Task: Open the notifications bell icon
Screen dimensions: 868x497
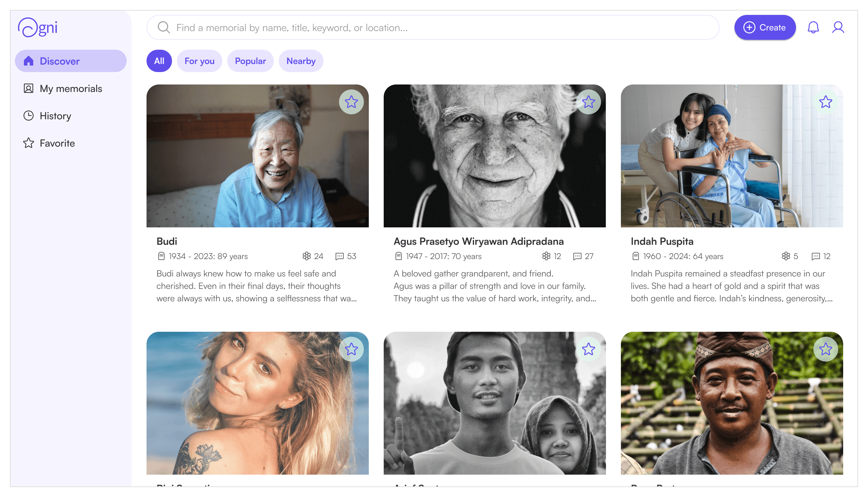Action: coord(813,27)
